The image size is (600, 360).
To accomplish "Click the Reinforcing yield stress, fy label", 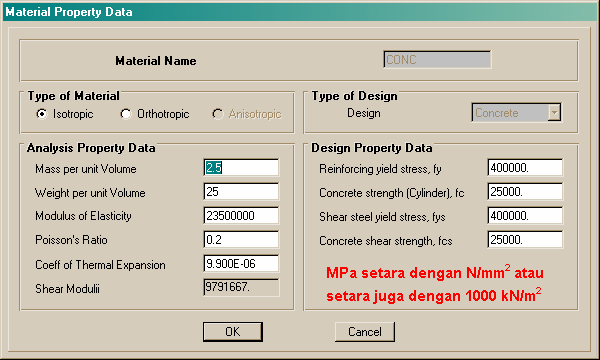I will pos(380,169).
